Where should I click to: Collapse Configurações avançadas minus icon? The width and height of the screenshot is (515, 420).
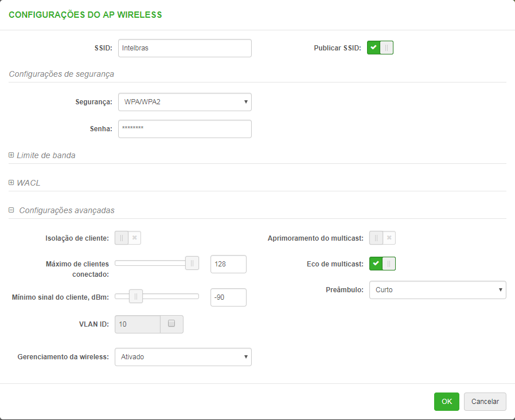click(11, 210)
